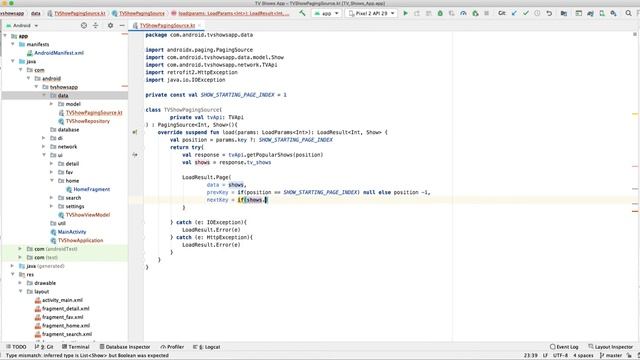Open TVShowApplication in project tree
This screenshot has height=360, width=640.
point(76,240)
